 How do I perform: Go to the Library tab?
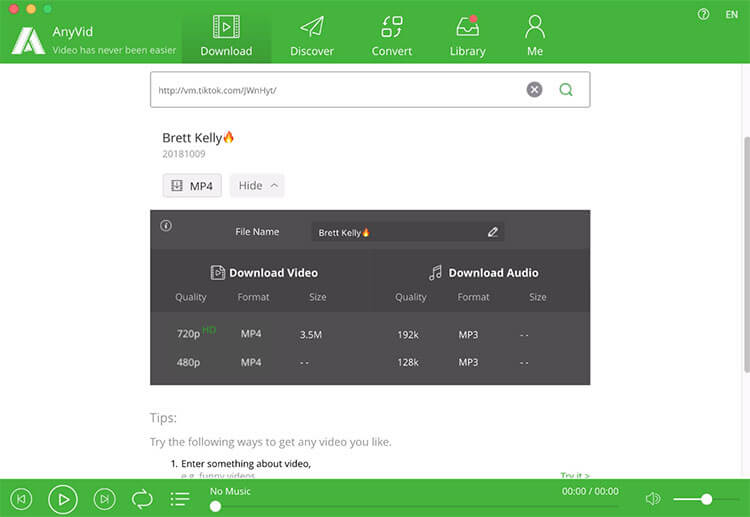point(467,36)
